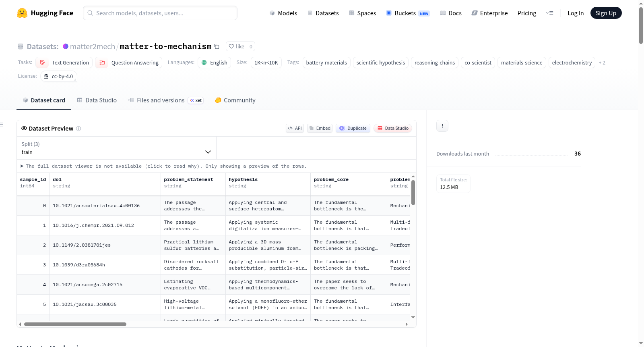Click the Log In link

(576, 13)
